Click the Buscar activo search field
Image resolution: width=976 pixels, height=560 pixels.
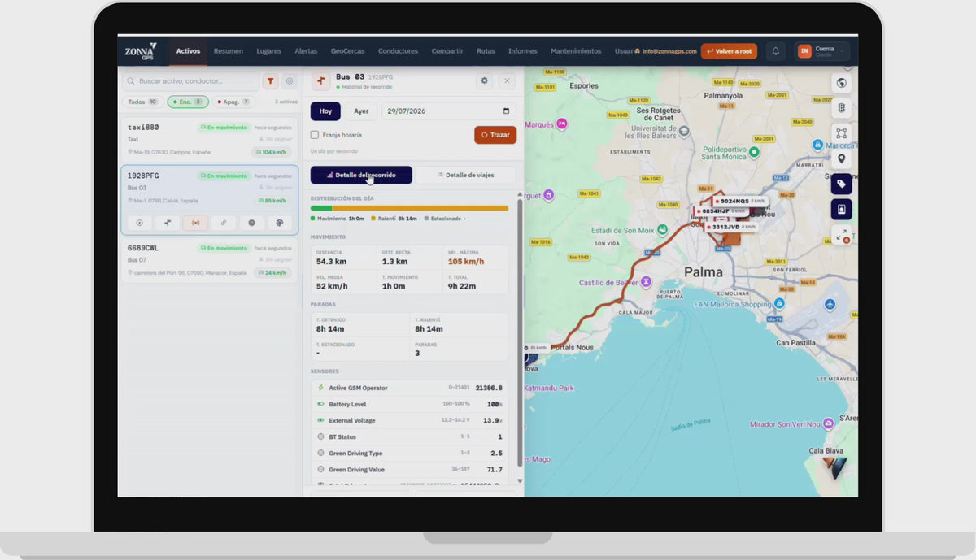tap(190, 81)
